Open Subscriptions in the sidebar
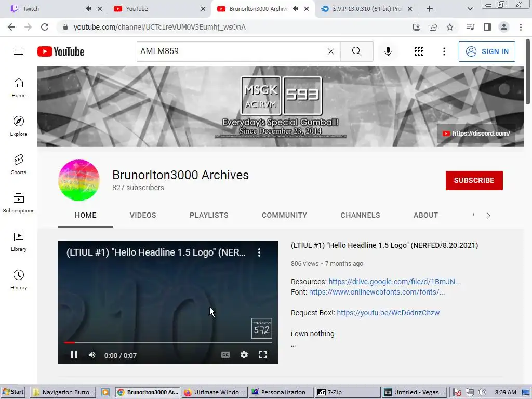The height and width of the screenshot is (399, 532). (19, 203)
